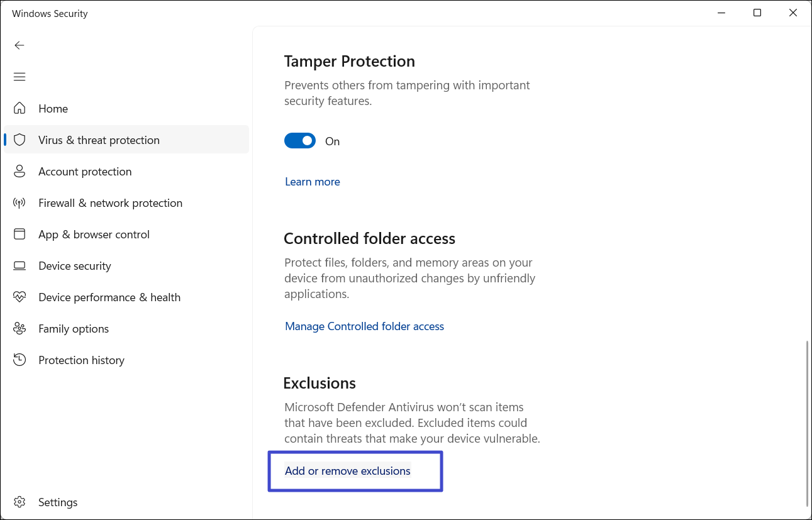Click the Home house icon
Viewport: 812px width, 520px height.
pyautogui.click(x=19, y=108)
